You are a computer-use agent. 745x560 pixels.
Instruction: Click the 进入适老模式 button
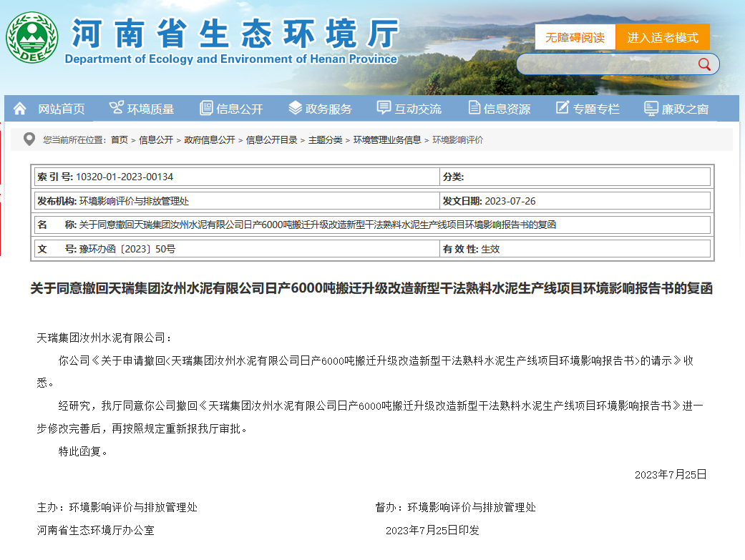click(662, 37)
